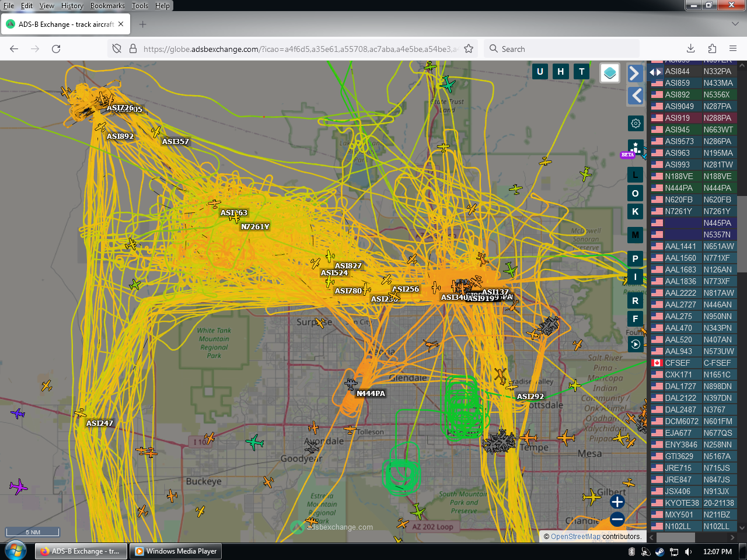
Task: Open the Firefox downloads panel
Action: [x=690, y=49]
